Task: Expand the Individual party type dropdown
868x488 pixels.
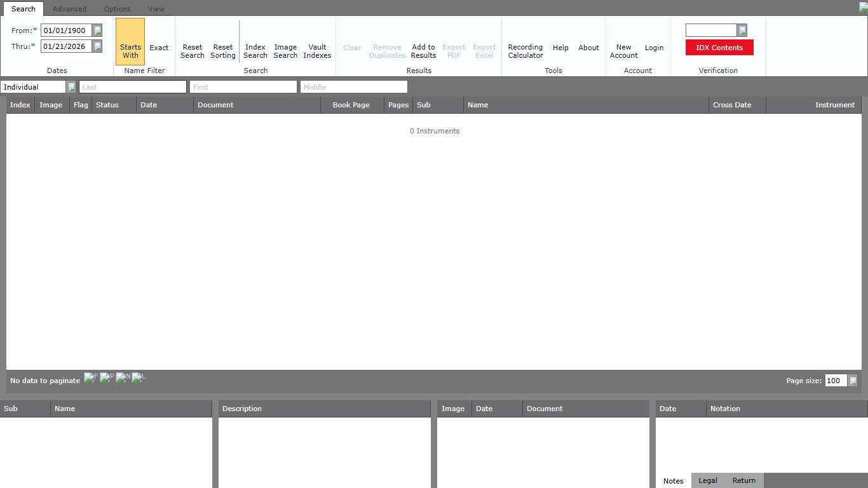Action: point(71,87)
